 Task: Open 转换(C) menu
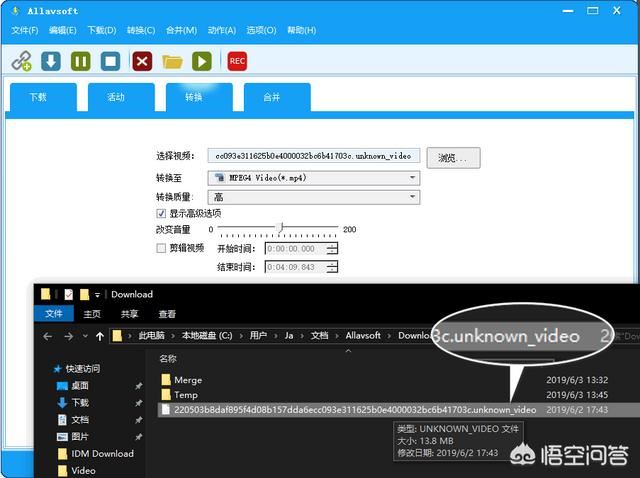pyautogui.click(x=141, y=30)
